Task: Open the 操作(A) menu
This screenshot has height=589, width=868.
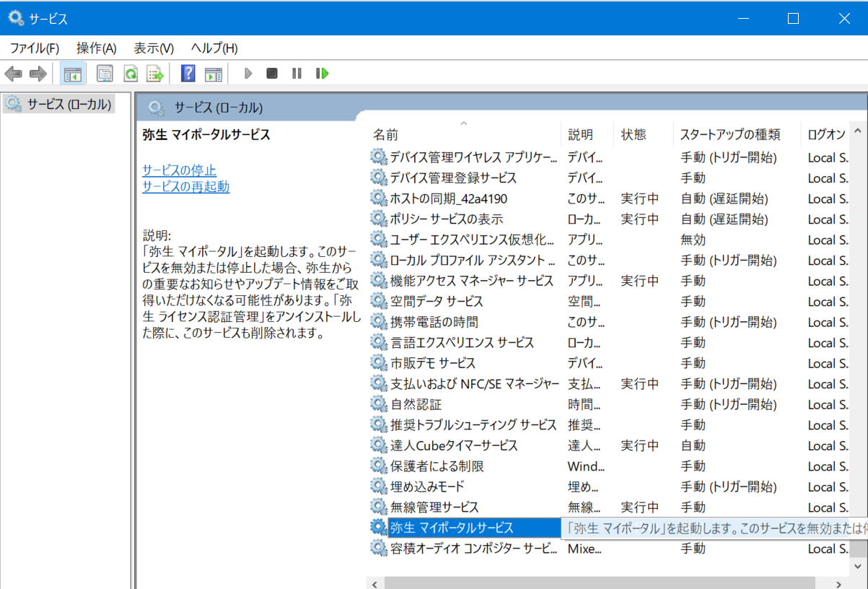Action: (x=96, y=48)
